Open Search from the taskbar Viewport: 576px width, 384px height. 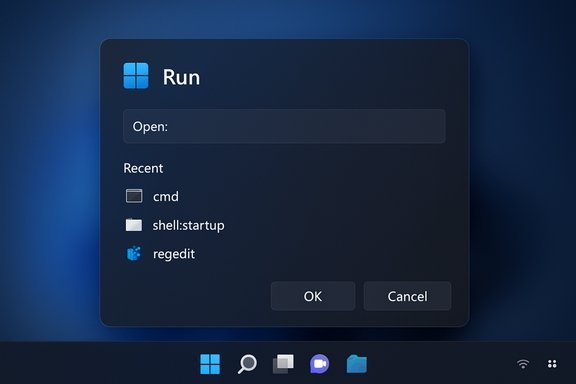point(247,364)
